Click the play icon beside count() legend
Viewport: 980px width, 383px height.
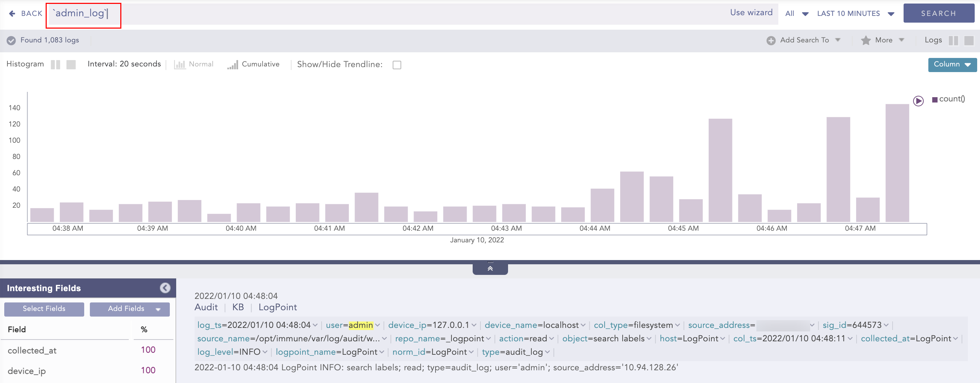pyautogui.click(x=918, y=101)
